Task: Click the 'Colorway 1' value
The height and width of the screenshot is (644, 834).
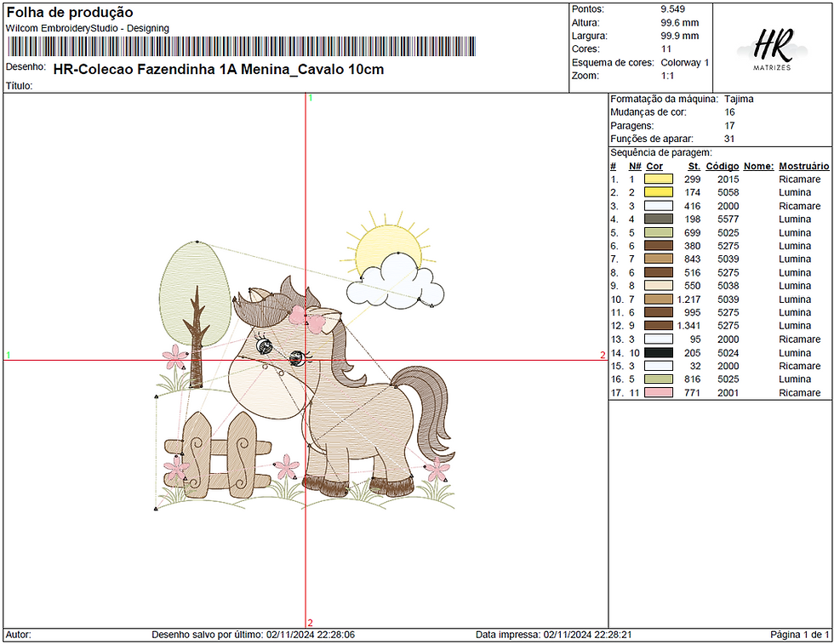Action: pyautogui.click(x=684, y=63)
